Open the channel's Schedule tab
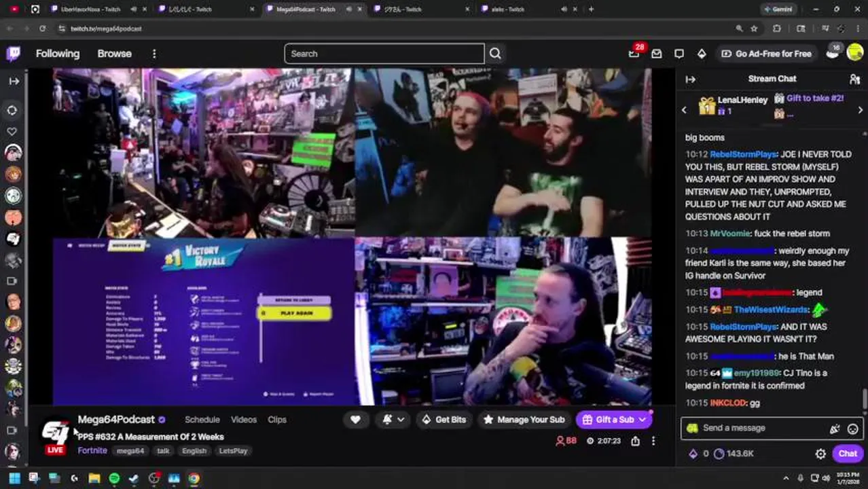Image resolution: width=868 pixels, height=489 pixels. 202,420
